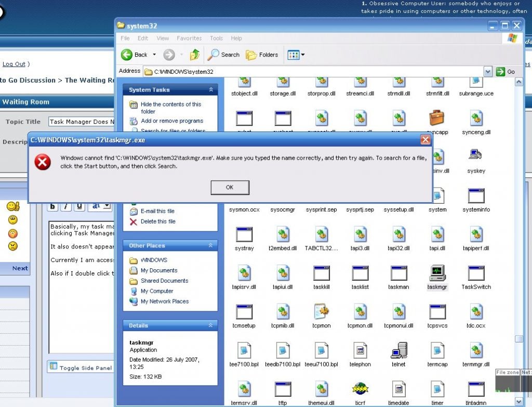Viewport: 532px width, 407px height.
Task: Open the View menu
Action: tap(163, 38)
